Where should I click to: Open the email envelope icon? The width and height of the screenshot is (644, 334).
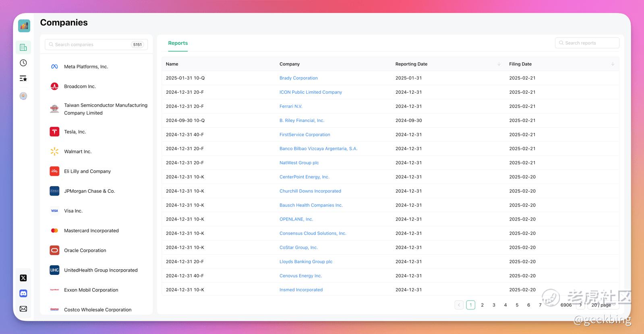pos(23,309)
